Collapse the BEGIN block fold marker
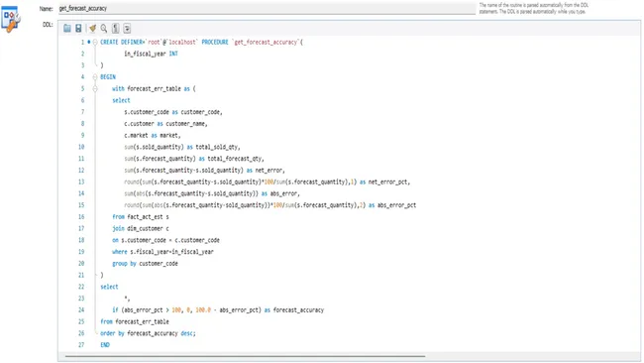 (x=95, y=77)
